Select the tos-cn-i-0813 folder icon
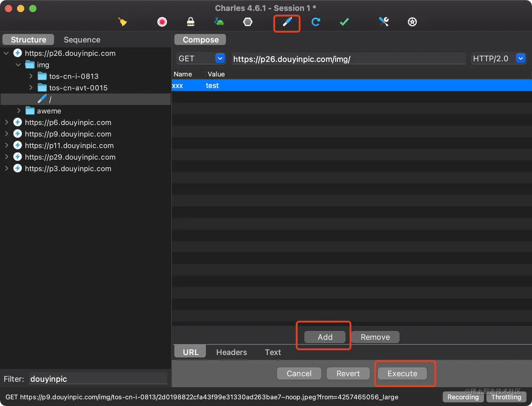The image size is (532, 406). point(42,76)
